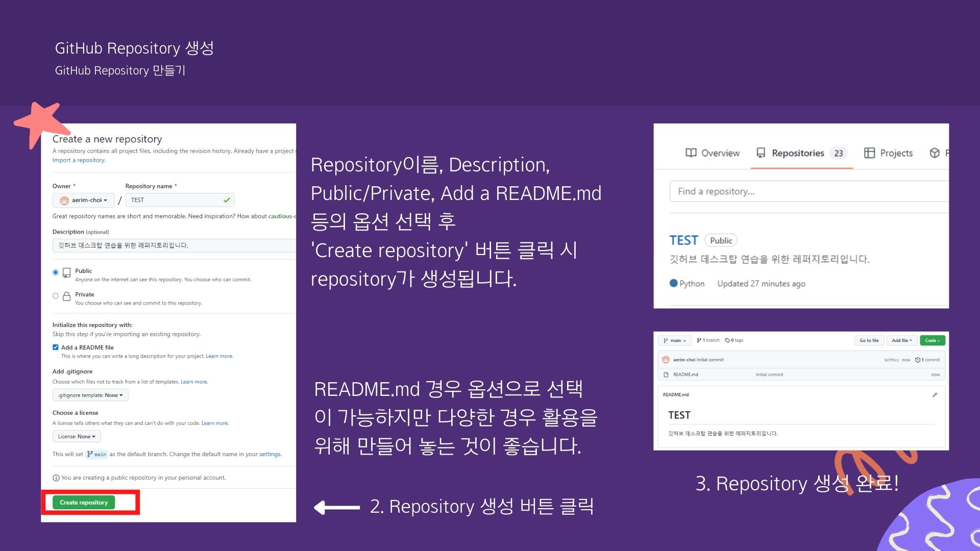
Task: Open the aerim-choi owner dropdown
Action: (84, 200)
